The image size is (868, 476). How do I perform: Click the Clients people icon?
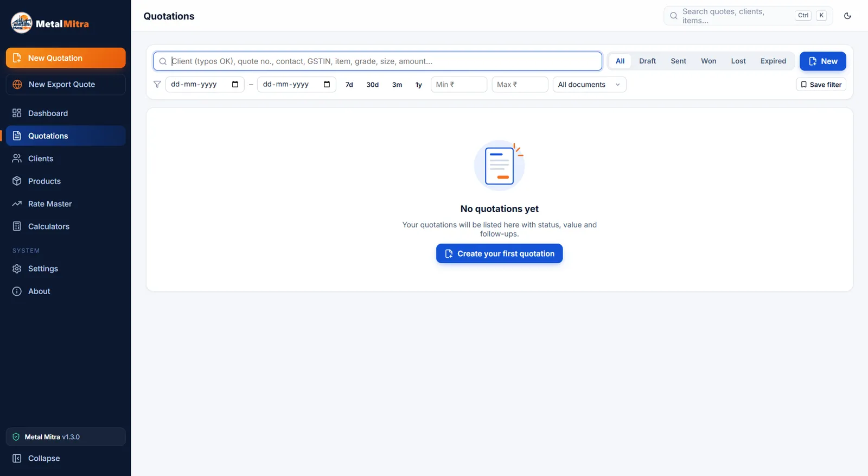pyautogui.click(x=17, y=158)
